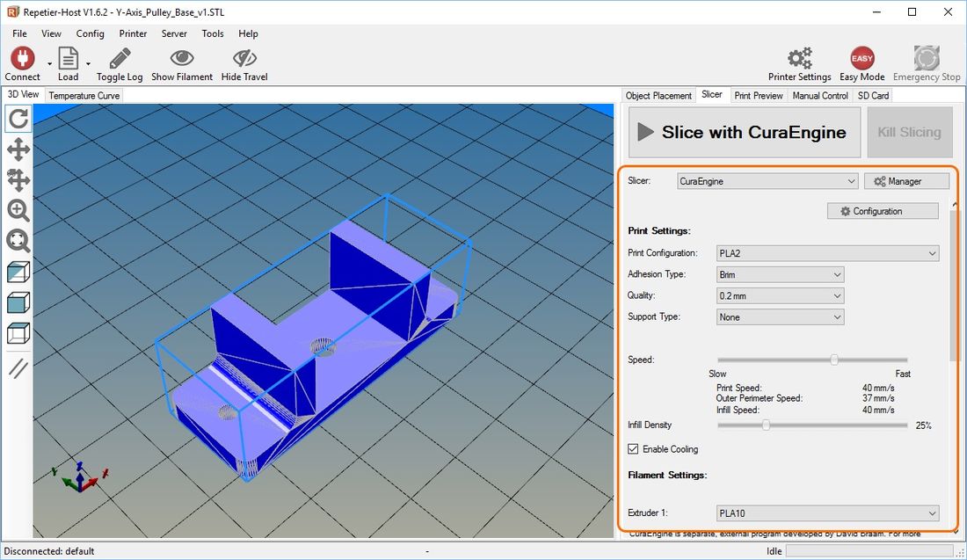
Task: Toggle parallel projection icon
Action: [18, 368]
